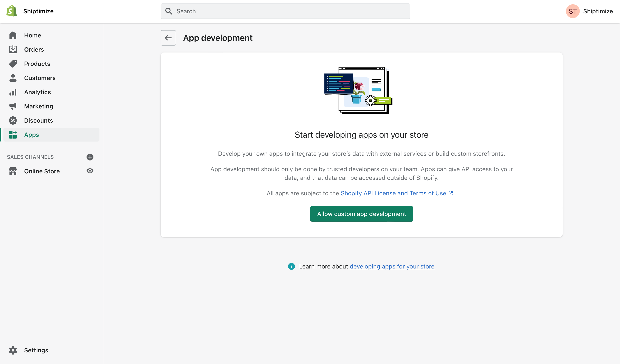Add a sales channel with plus icon
This screenshot has width=620, height=364.
coord(90,157)
